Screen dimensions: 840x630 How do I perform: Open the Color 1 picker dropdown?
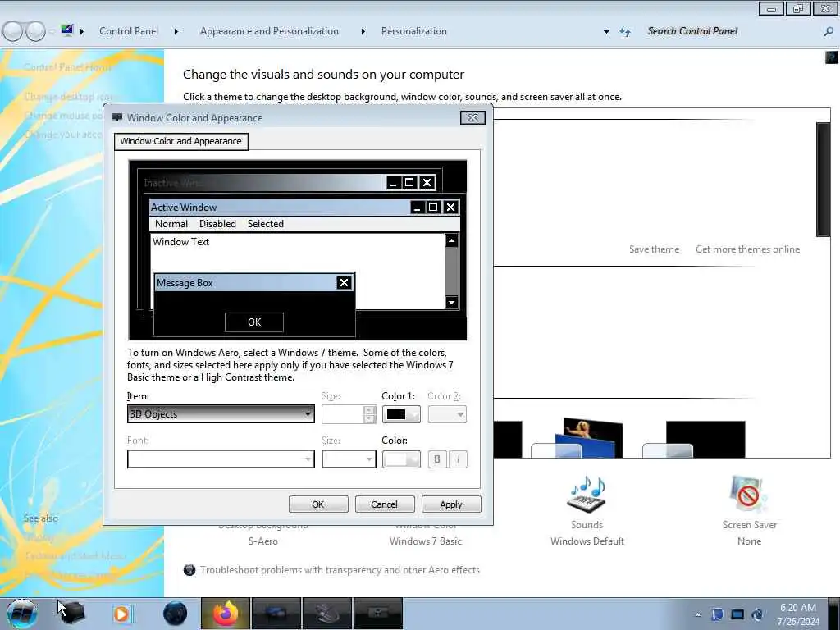click(400, 414)
